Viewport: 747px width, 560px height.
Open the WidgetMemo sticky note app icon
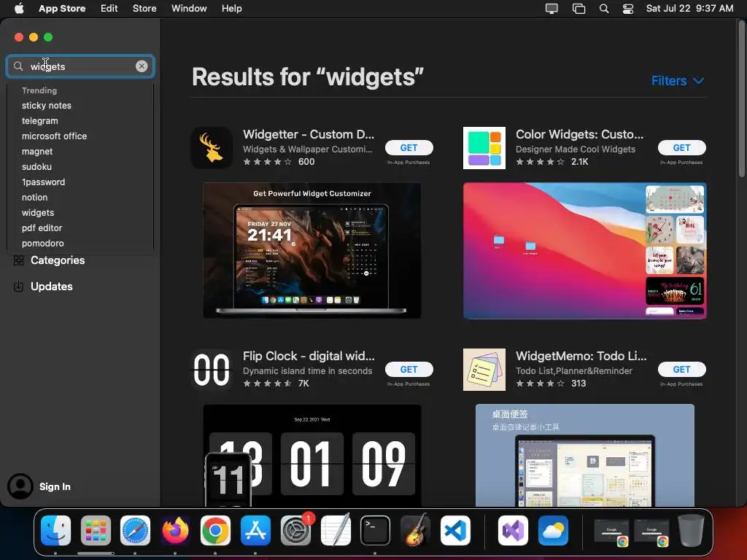[484, 370]
